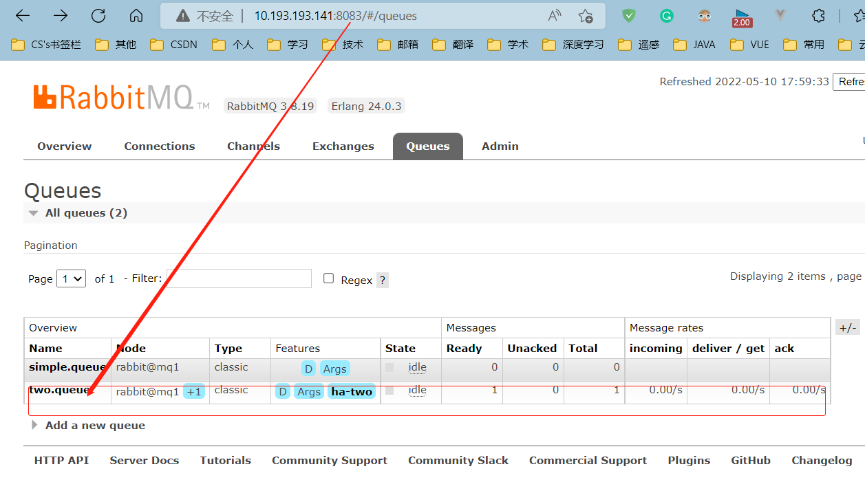Image resolution: width=865 pixels, height=504 pixels.
Task: Open the 翻译 bookmark folder
Action: [x=453, y=45]
